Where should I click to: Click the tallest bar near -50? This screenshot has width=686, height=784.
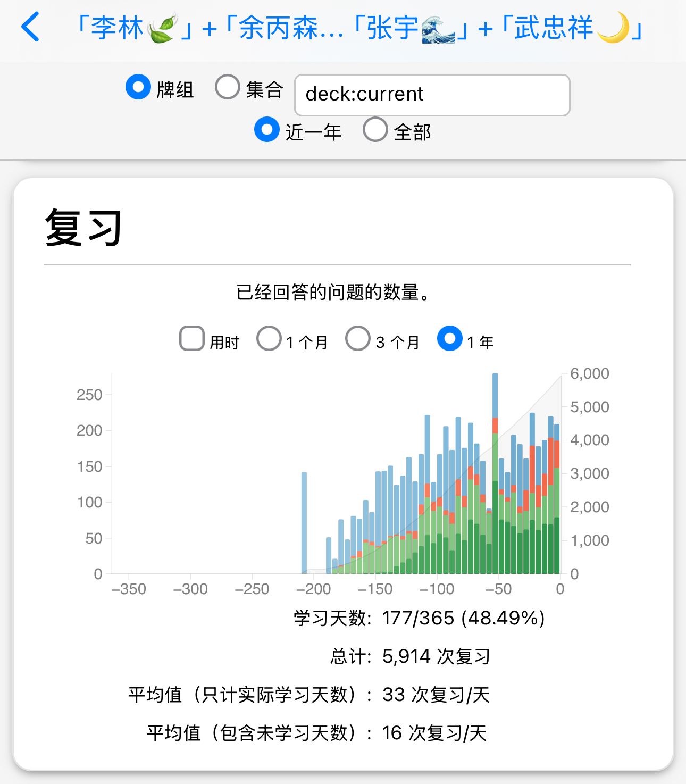pos(495,473)
